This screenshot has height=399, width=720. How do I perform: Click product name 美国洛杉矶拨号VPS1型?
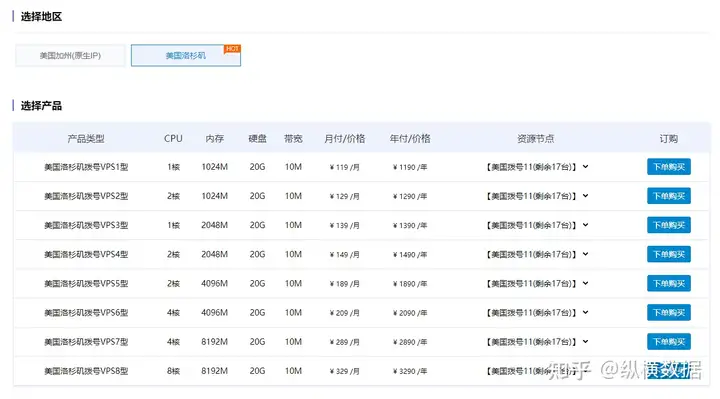[86, 167]
